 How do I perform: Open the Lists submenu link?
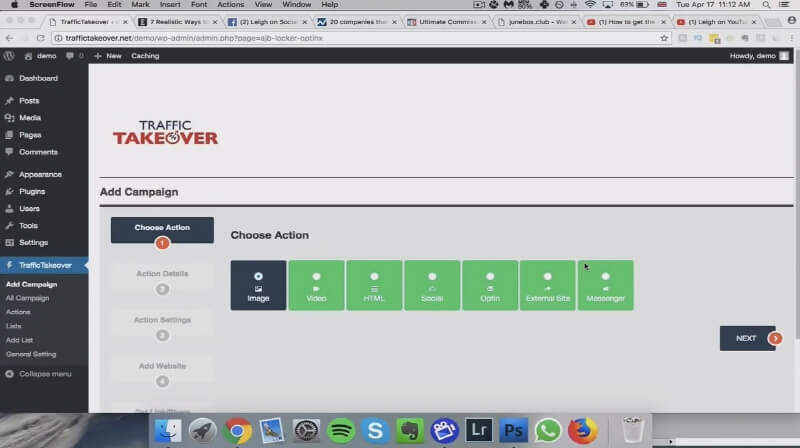(x=13, y=326)
